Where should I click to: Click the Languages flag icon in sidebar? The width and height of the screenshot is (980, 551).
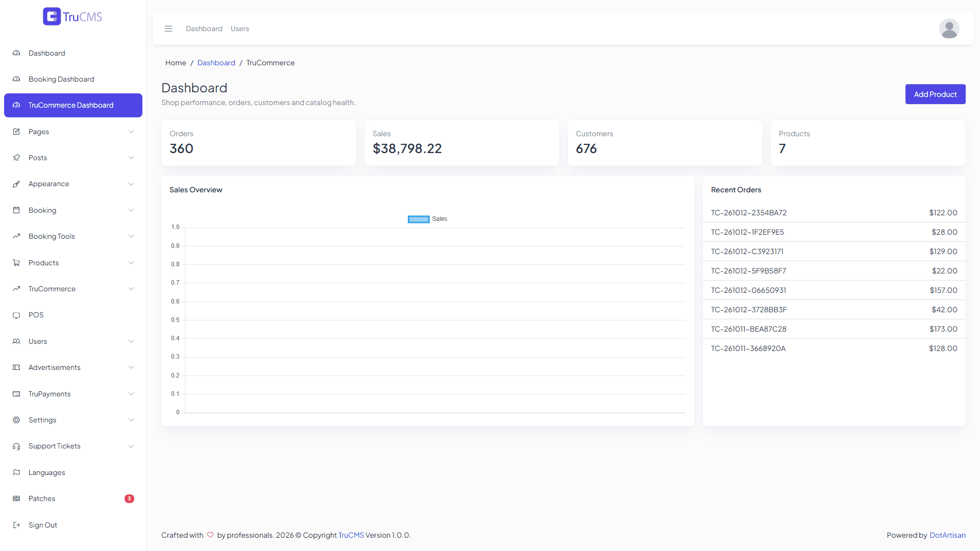pyautogui.click(x=16, y=472)
